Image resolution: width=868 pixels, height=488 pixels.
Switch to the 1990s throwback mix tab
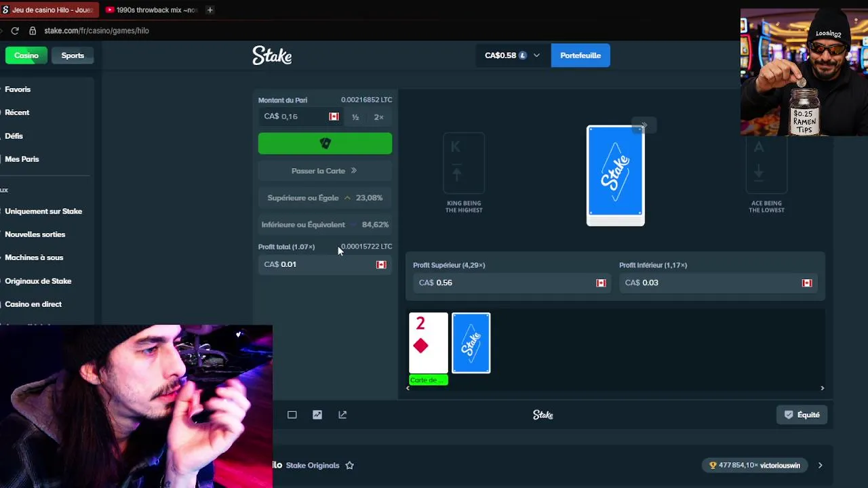151,9
